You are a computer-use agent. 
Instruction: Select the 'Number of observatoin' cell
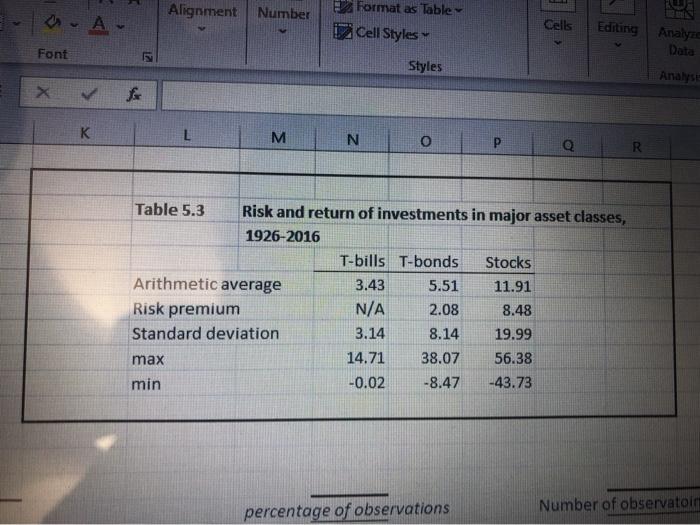click(619, 504)
